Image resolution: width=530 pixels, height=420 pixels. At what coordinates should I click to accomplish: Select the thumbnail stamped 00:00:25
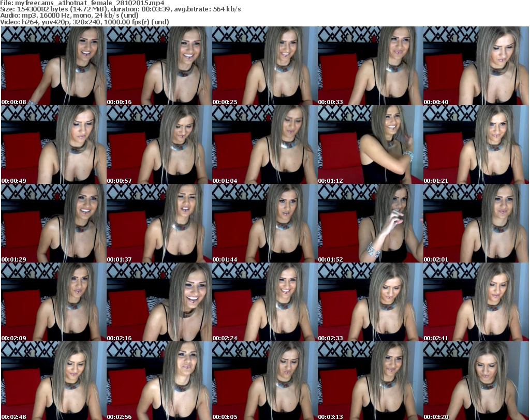[264, 66]
